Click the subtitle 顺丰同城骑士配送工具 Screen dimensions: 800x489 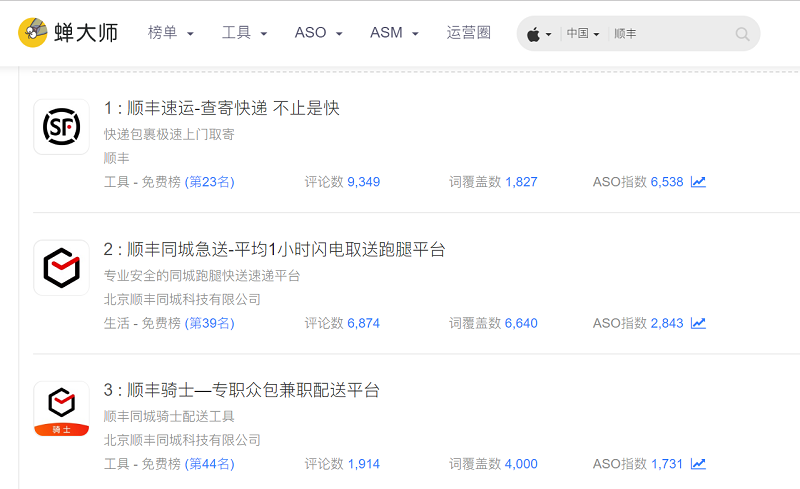click(169, 417)
